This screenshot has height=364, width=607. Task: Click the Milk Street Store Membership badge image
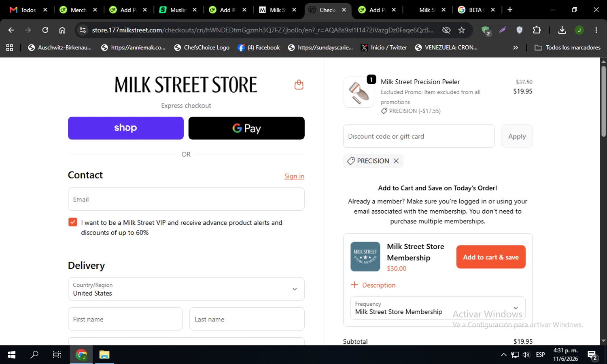pyautogui.click(x=365, y=257)
